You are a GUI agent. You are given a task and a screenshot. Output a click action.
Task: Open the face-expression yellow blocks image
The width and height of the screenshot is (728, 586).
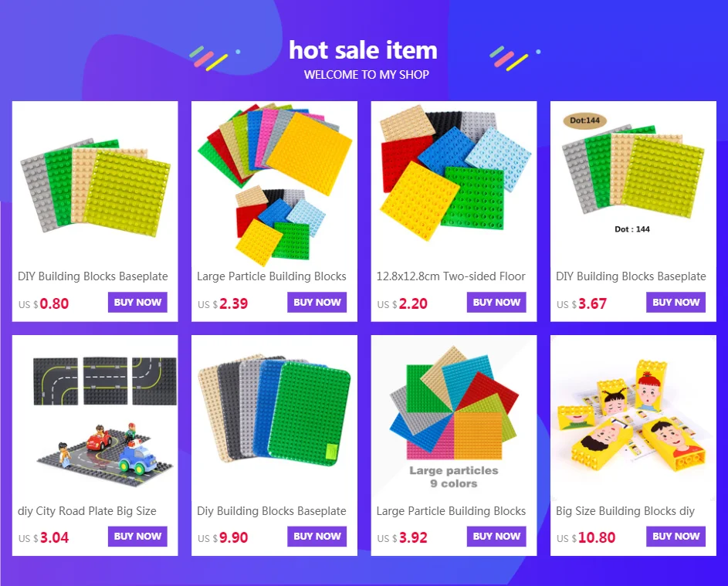coord(633,418)
